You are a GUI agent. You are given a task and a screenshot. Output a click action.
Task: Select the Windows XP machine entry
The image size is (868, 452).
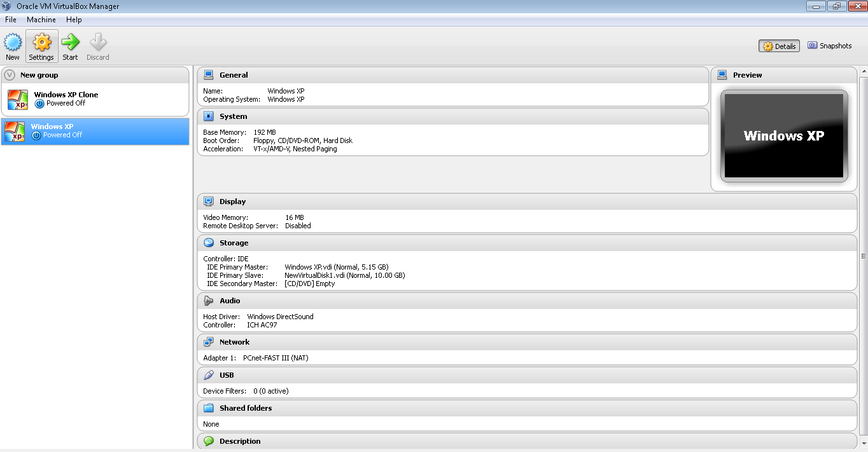pos(95,131)
